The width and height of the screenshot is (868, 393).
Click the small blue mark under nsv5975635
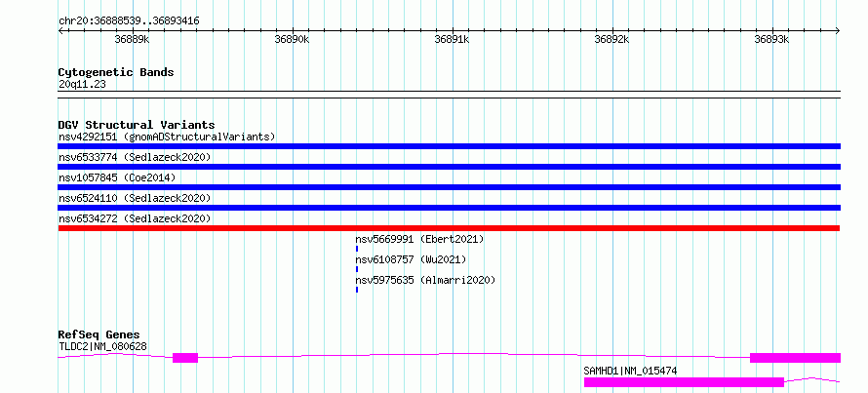point(357,290)
